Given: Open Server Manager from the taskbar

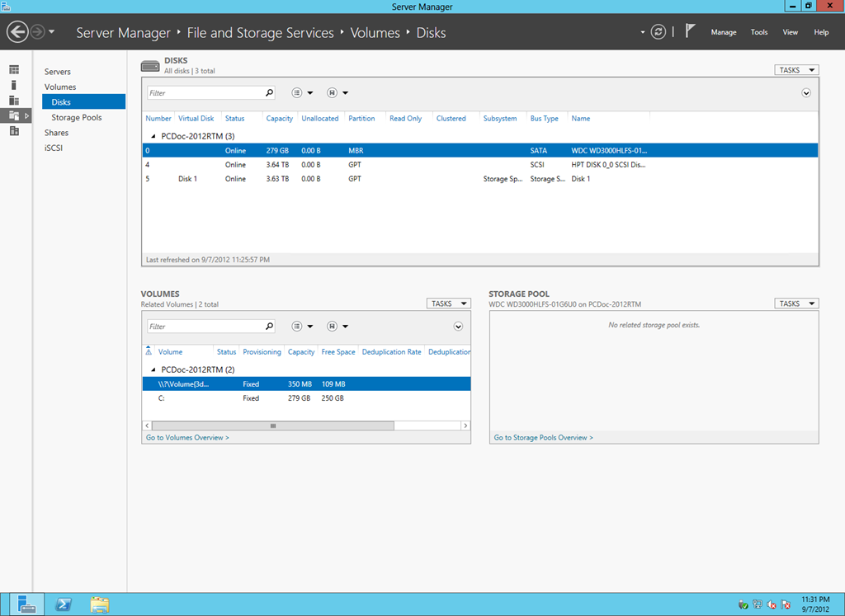Looking at the screenshot, I should click(x=26, y=604).
